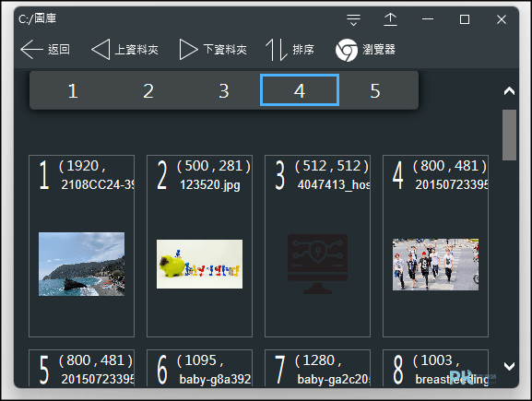Open the Chrome browser icon
Viewport: 532px width, 401px height.
click(347, 50)
